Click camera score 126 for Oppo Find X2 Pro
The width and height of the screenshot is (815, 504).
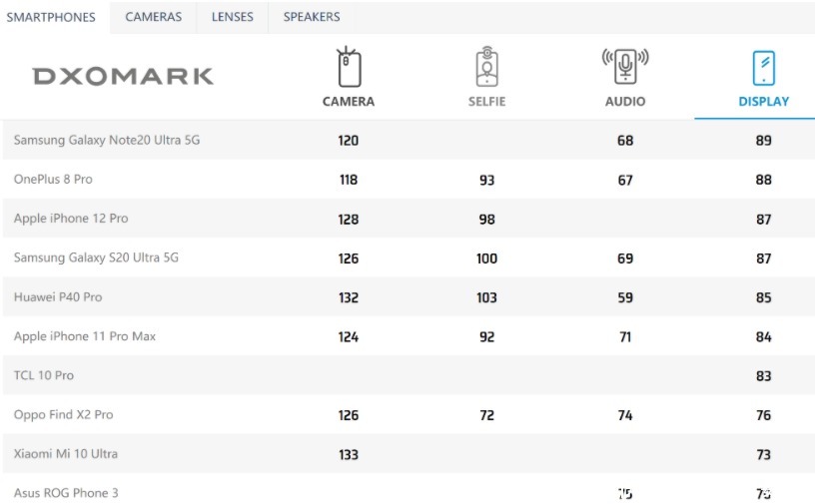[x=349, y=415]
